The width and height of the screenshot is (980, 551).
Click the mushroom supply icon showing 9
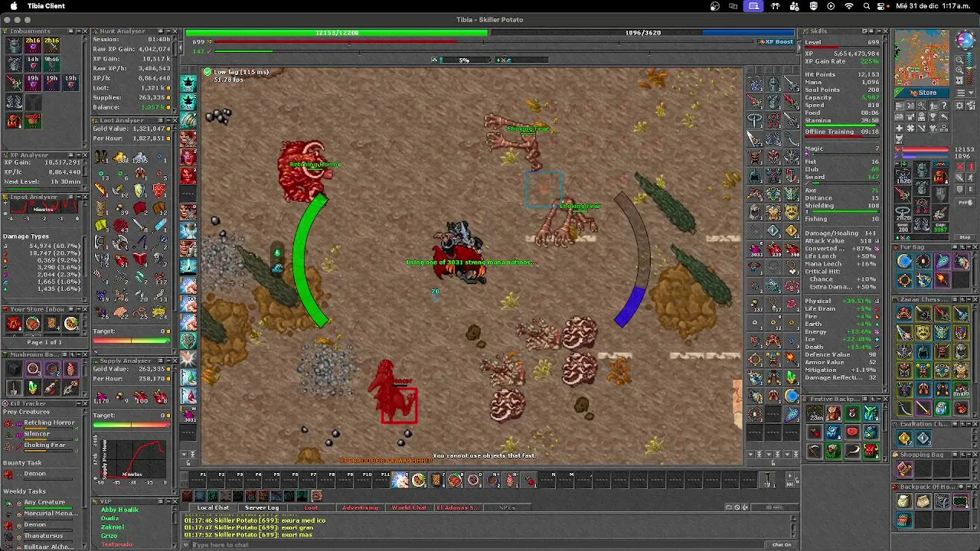pyautogui.click(x=122, y=397)
